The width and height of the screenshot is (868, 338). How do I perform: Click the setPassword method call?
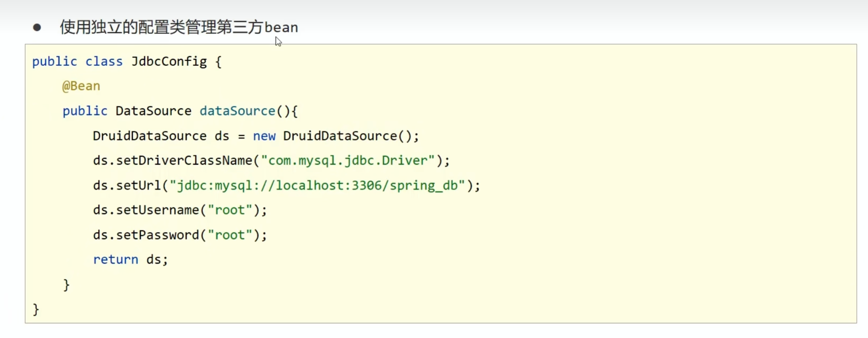[x=157, y=235]
